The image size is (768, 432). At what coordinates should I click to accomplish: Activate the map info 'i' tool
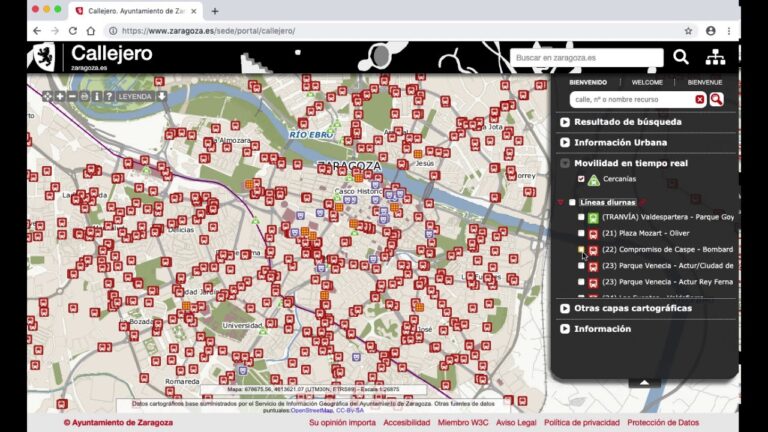(x=96, y=96)
